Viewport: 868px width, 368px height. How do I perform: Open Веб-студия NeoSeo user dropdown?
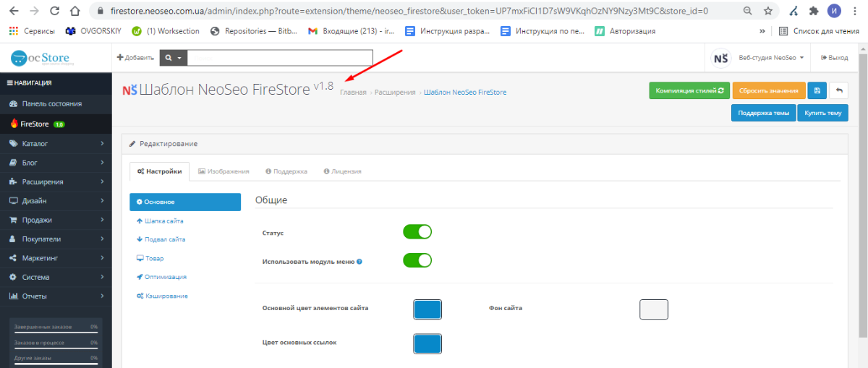pyautogui.click(x=771, y=58)
